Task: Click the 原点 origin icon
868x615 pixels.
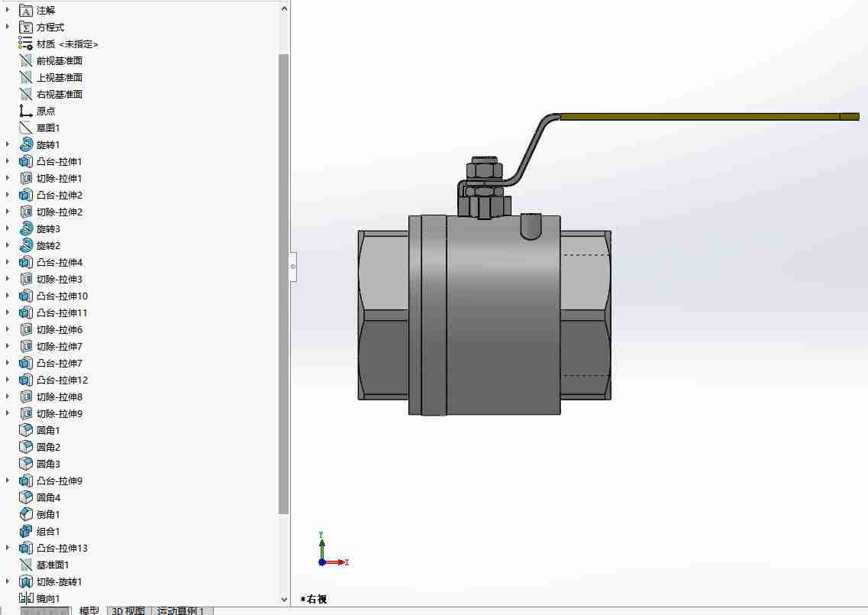Action: [x=25, y=111]
